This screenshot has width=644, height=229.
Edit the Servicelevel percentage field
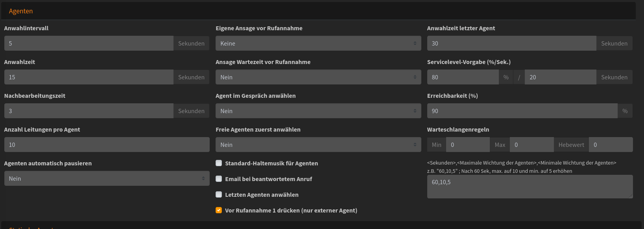click(x=463, y=77)
